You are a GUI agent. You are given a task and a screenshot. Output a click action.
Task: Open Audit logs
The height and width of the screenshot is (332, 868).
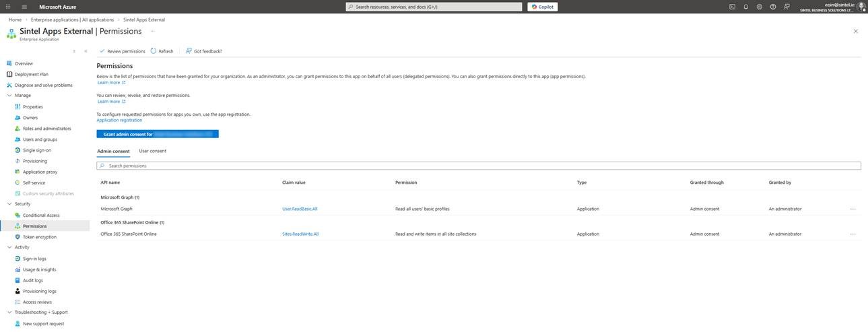coord(32,280)
